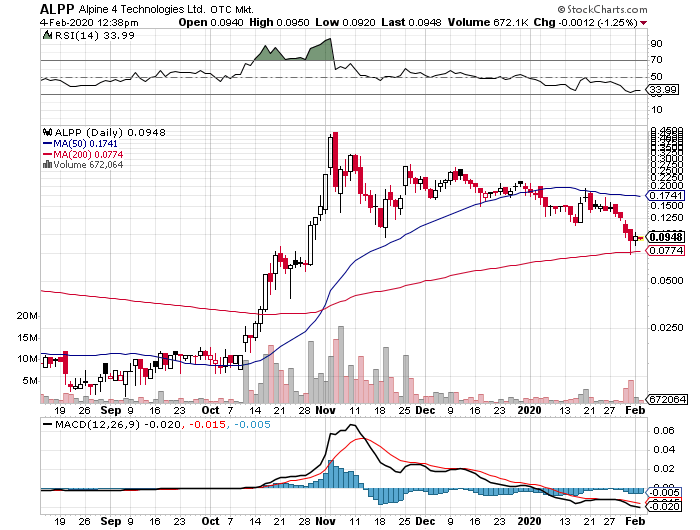
Task: Click the Low 0.0920 value
Action: pyautogui.click(x=345, y=22)
